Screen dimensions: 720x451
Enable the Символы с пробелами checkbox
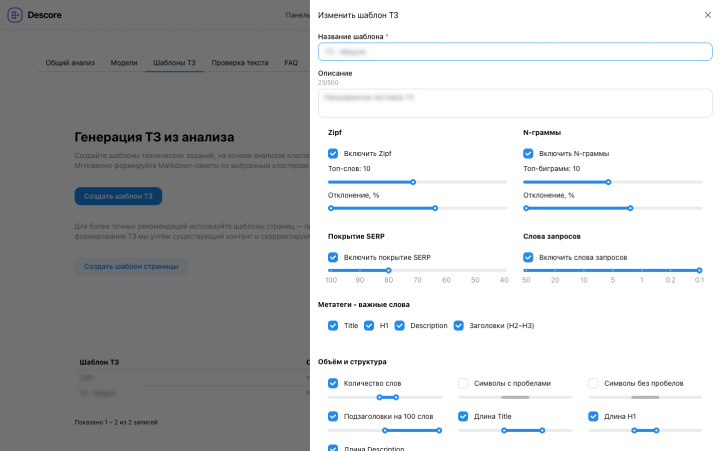click(x=463, y=383)
